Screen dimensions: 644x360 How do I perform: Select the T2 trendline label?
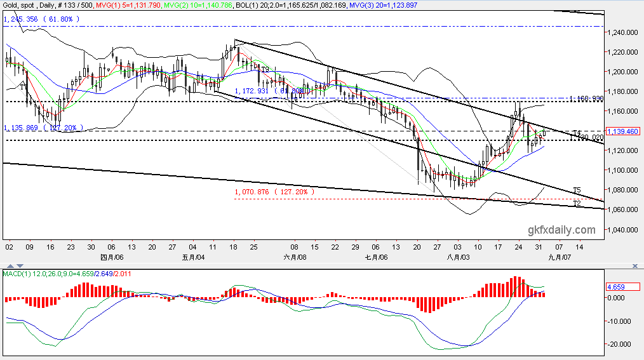click(577, 203)
